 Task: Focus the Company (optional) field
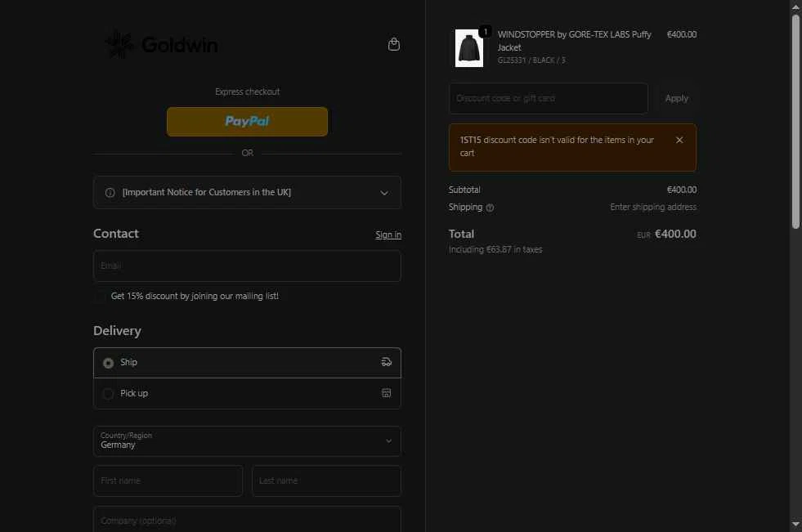pyautogui.click(x=247, y=520)
